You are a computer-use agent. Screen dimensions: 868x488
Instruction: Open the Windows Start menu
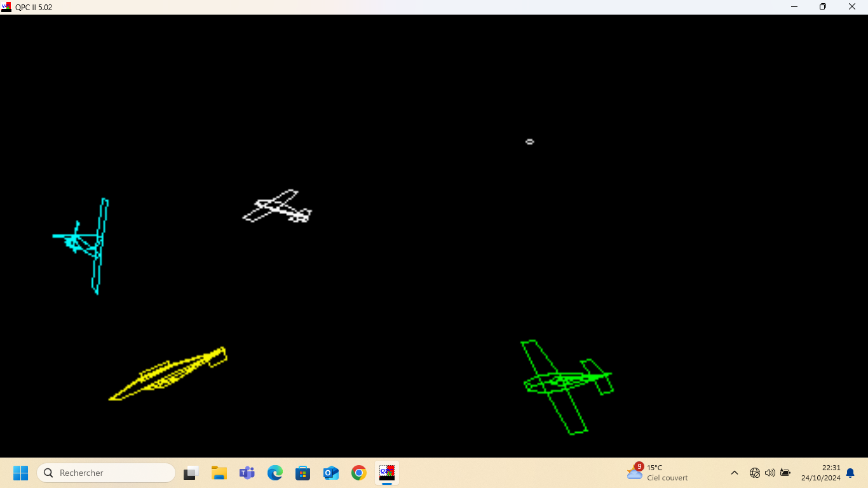(x=21, y=473)
